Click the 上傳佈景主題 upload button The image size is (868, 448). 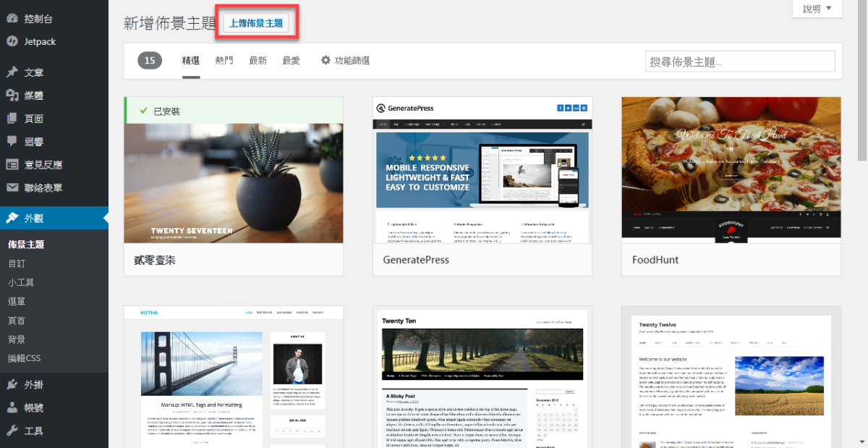click(256, 23)
